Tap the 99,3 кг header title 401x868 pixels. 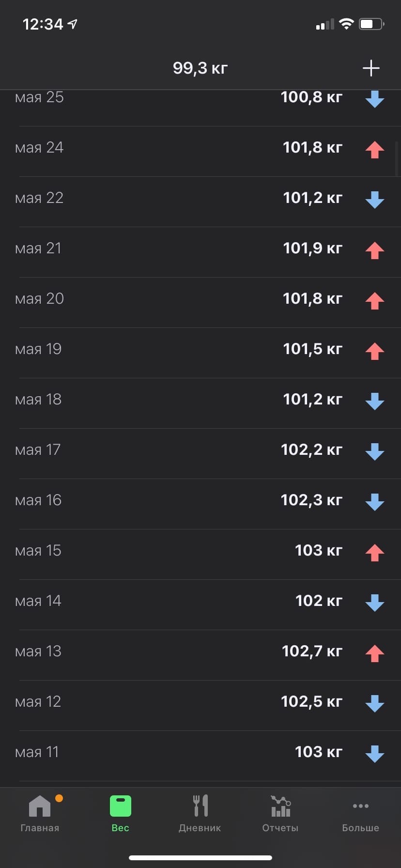[200, 68]
